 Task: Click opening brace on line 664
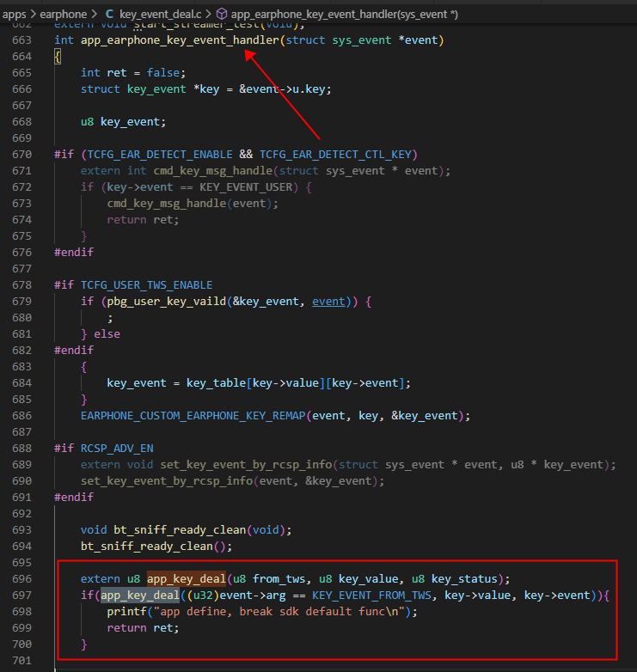pyautogui.click(x=58, y=57)
